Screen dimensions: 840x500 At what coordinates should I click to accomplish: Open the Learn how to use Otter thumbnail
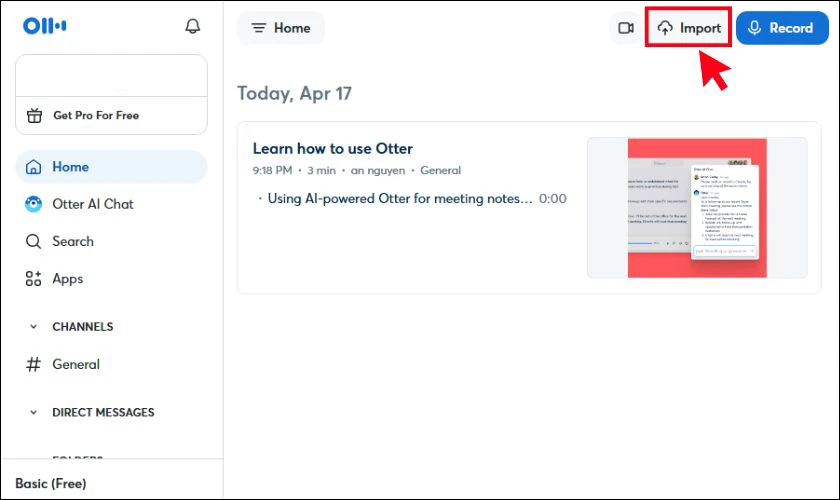click(x=697, y=208)
